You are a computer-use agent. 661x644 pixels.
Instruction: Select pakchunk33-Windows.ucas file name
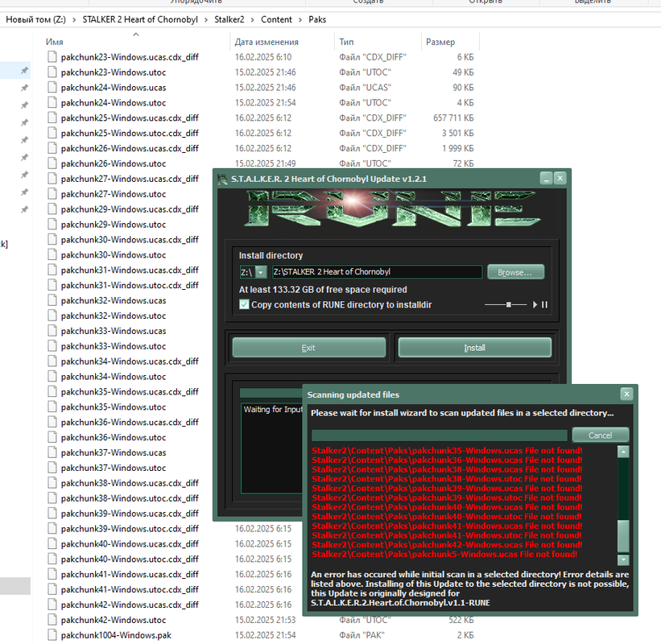114,331
